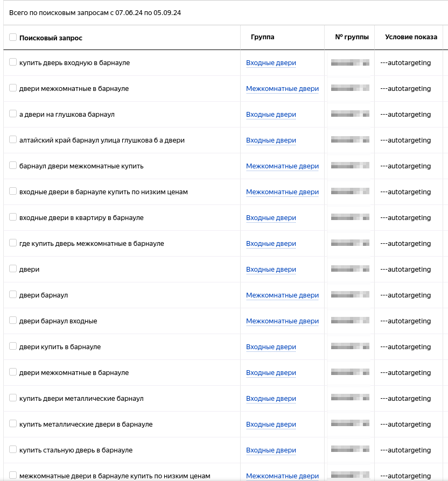Open the Межкомнатные двери link for 'входные двери в барнауле купить по низким ценам'

(282, 192)
